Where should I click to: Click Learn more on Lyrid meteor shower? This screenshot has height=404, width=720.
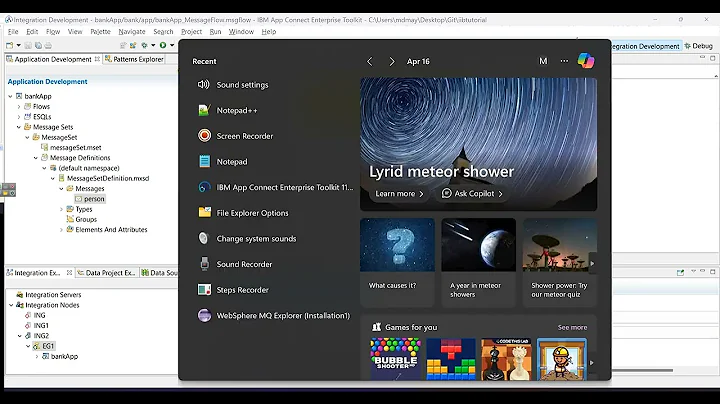click(x=399, y=194)
